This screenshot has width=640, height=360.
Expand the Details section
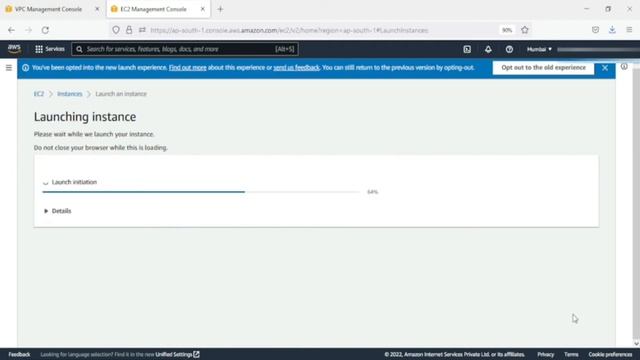(x=58, y=211)
